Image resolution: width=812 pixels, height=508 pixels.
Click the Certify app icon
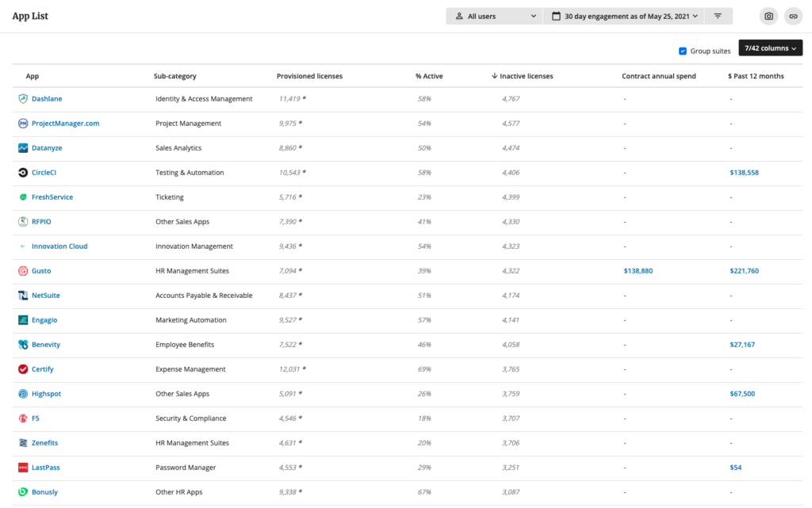pos(23,369)
